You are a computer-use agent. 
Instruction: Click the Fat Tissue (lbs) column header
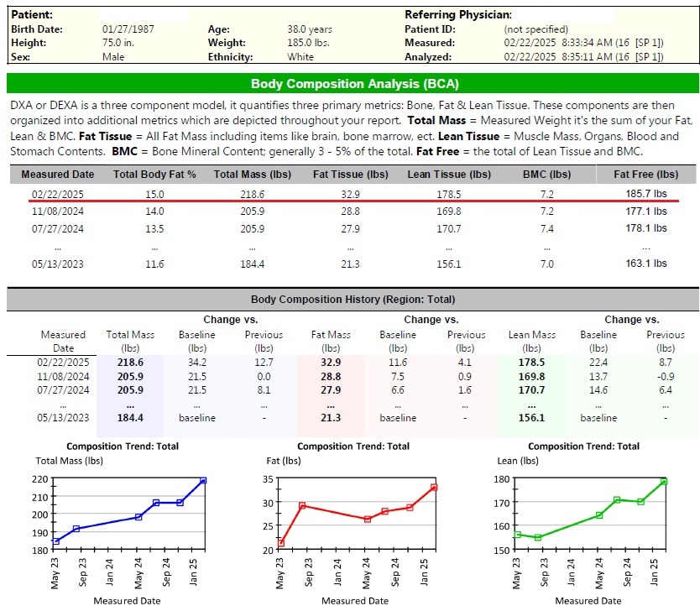pos(351,174)
